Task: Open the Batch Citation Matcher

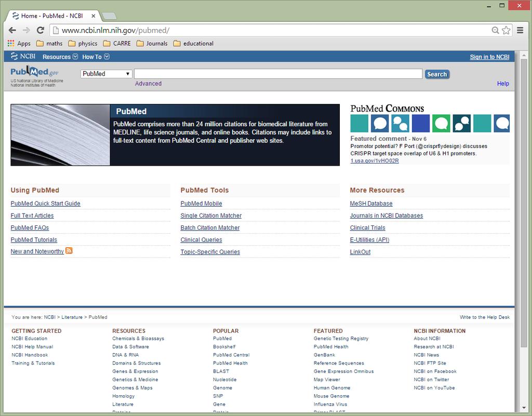Action: point(210,228)
